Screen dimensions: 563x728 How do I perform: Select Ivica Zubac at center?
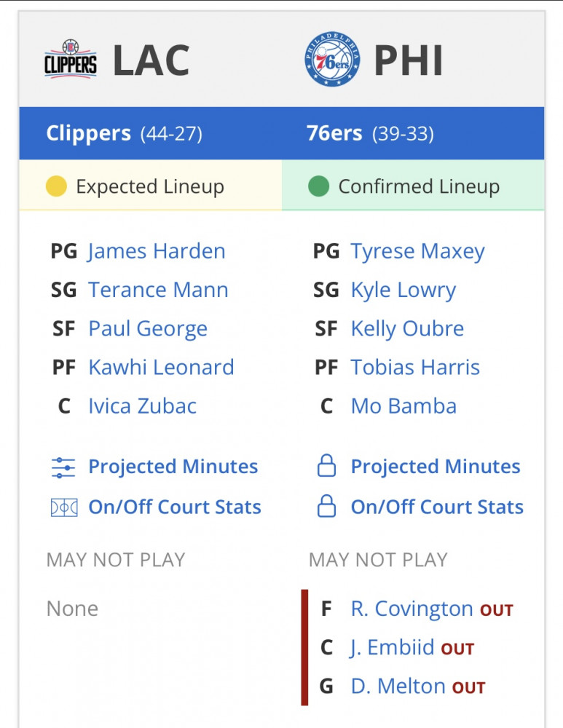[x=143, y=405]
